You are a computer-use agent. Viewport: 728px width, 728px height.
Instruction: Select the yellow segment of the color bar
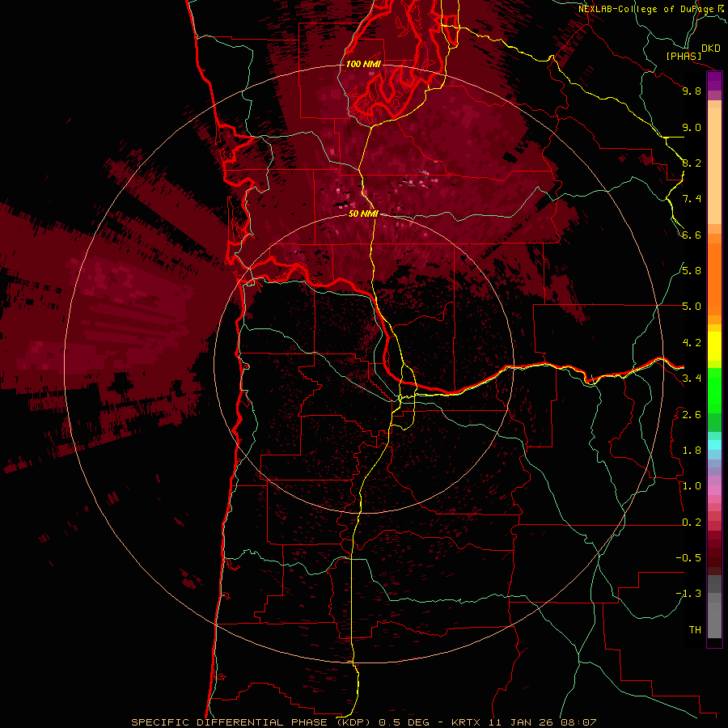tap(714, 346)
